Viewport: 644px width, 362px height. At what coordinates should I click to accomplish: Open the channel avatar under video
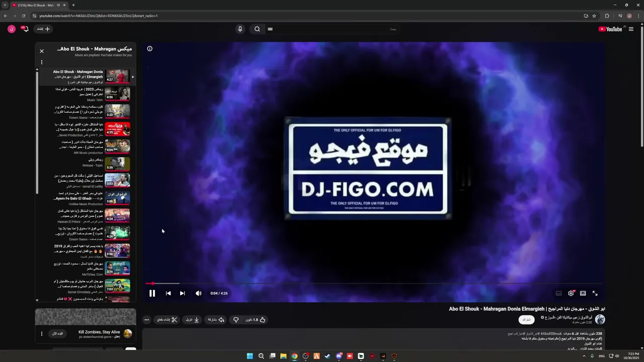pos(600,320)
